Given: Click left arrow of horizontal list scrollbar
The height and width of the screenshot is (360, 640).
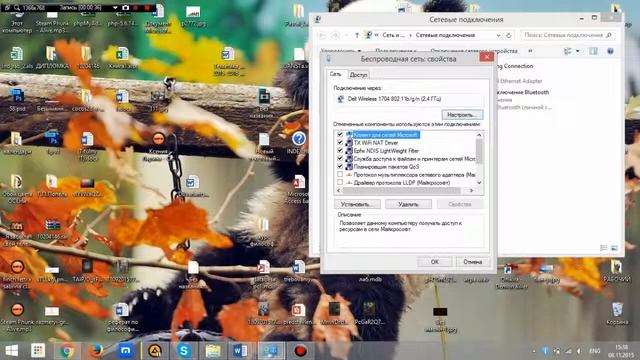Looking at the screenshot, I should click(x=338, y=191).
